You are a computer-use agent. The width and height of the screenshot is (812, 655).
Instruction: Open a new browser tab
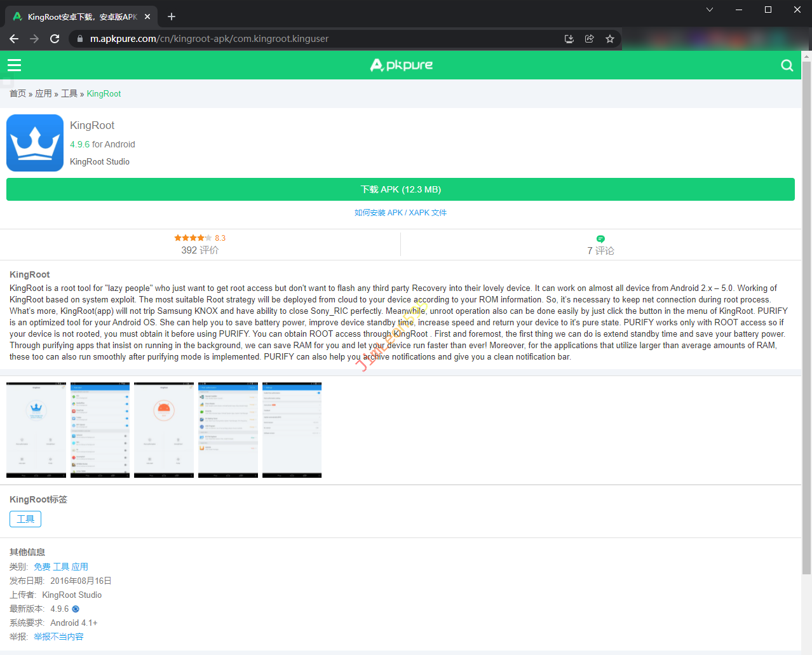pyautogui.click(x=172, y=17)
